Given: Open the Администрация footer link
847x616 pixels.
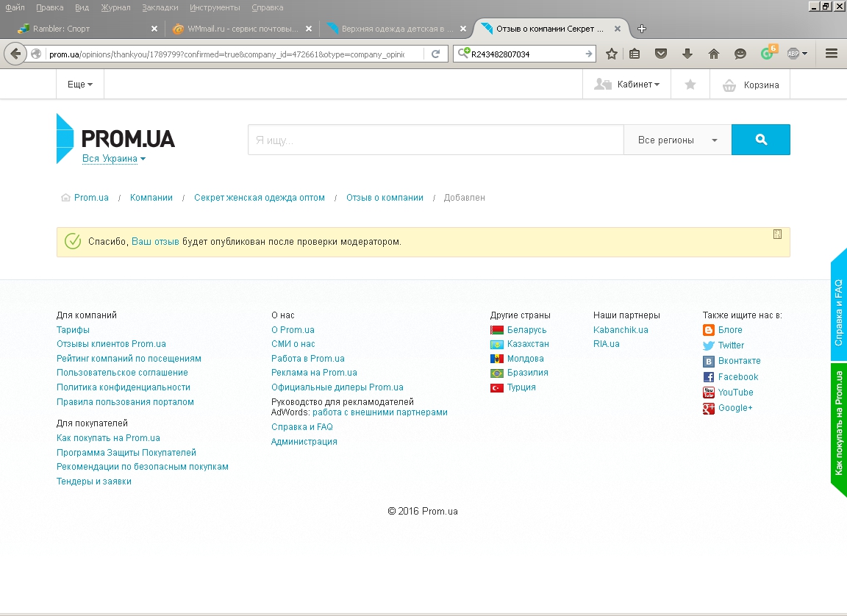Looking at the screenshot, I should (304, 442).
